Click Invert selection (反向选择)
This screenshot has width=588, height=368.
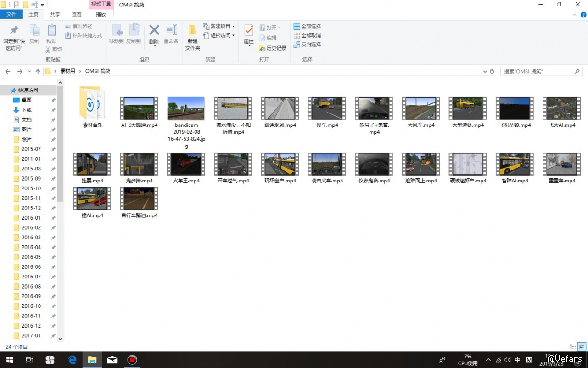(x=307, y=45)
